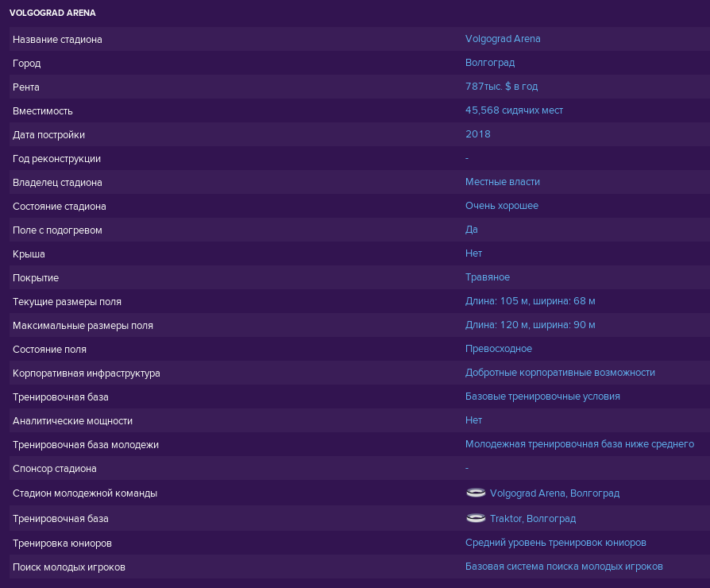
Task: Select the Тренировка юниоров row label
Action: (x=63, y=544)
